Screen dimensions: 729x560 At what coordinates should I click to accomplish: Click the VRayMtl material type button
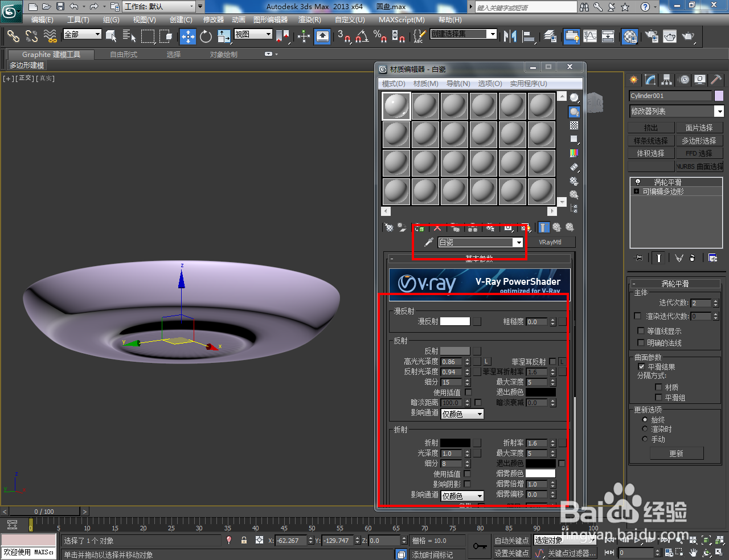point(550,242)
